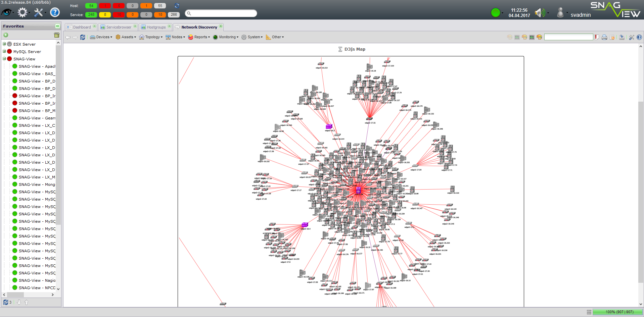Click the Host total count 55
Screen dimensions: 644x317
[x=160, y=6]
